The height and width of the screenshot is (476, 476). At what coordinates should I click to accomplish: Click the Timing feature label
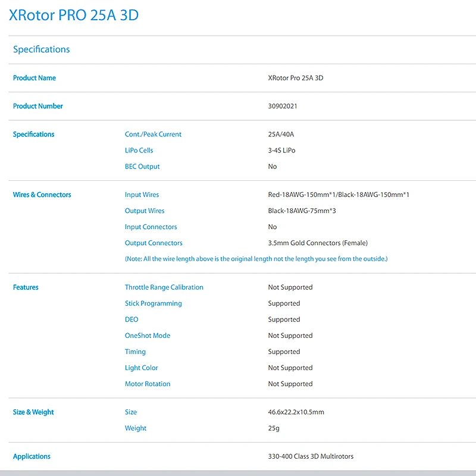[136, 352]
